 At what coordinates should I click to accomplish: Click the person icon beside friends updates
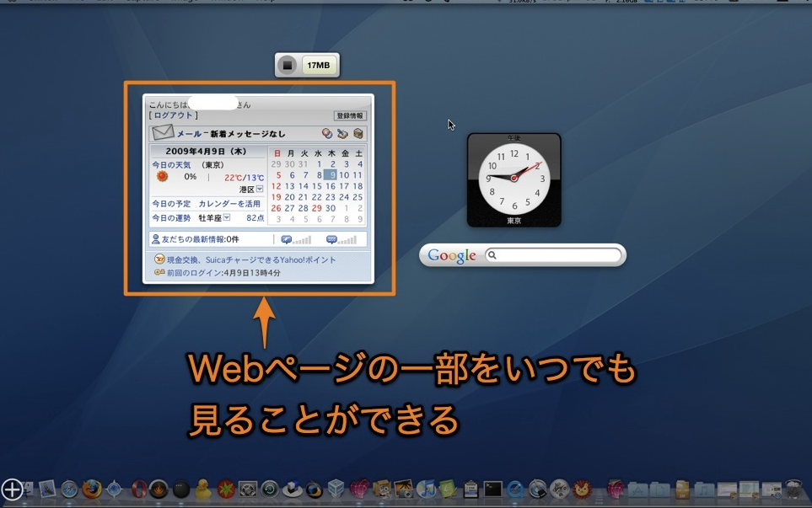pyautogui.click(x=155, y=239)
